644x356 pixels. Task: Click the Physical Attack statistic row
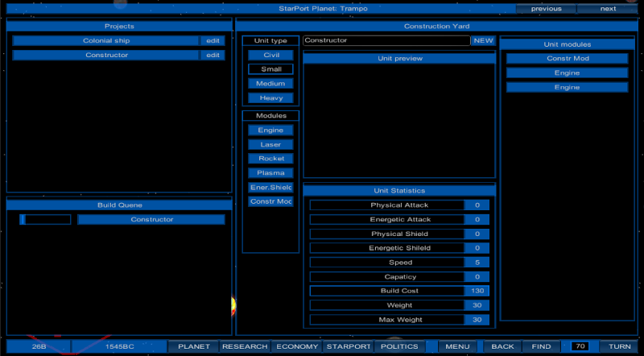click(x=399, y=205)
